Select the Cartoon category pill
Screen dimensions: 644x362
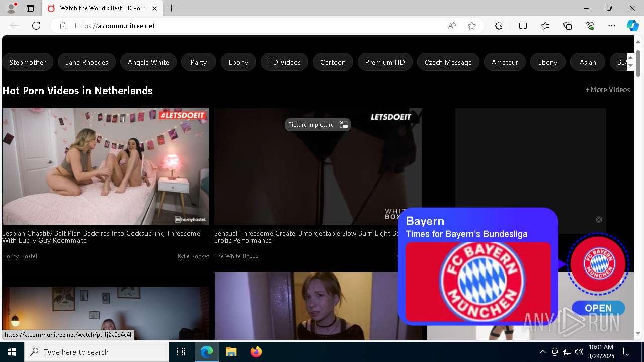(333, 62)
